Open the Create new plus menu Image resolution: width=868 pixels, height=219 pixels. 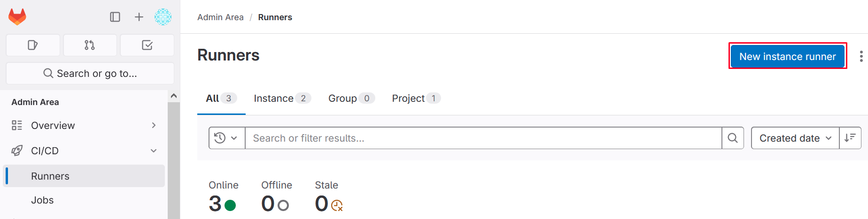coord(139,17)
